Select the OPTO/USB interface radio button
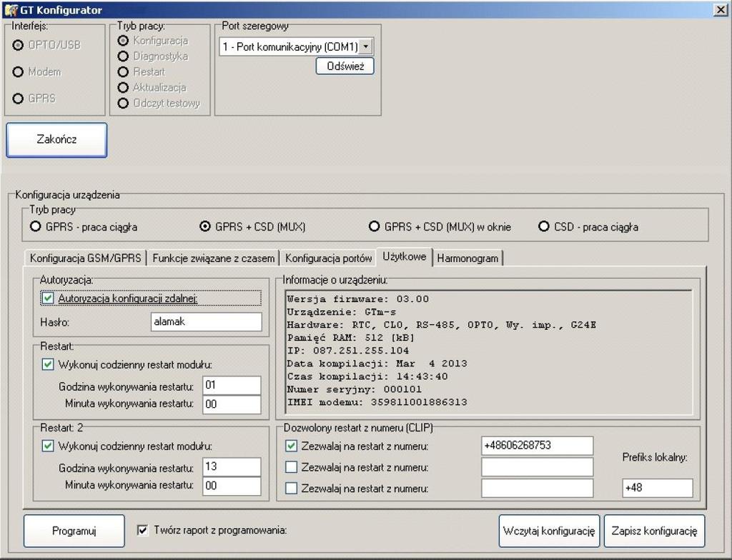Screen dimensions: 732x560 tap(18, 45)
